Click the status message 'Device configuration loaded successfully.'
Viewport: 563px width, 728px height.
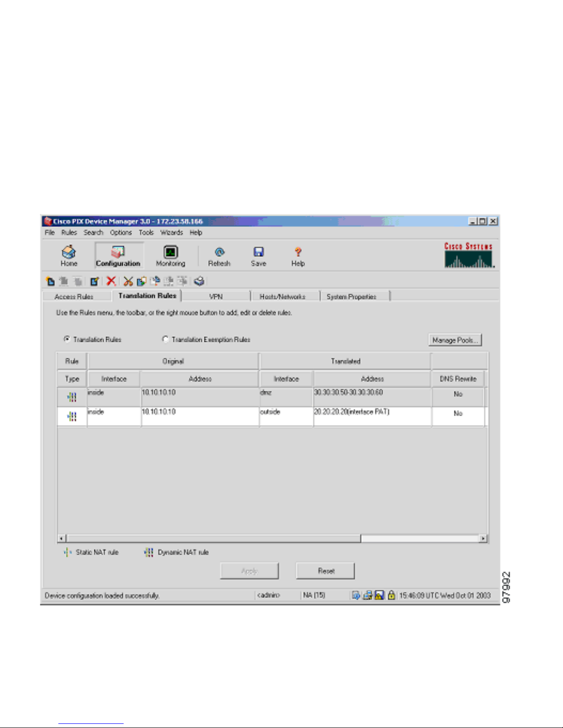pos(102,596)
